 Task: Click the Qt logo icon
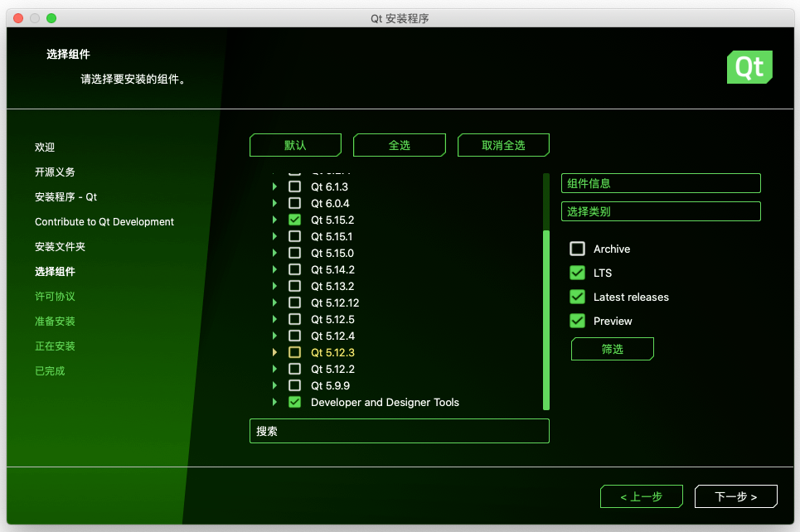point(749,67)
